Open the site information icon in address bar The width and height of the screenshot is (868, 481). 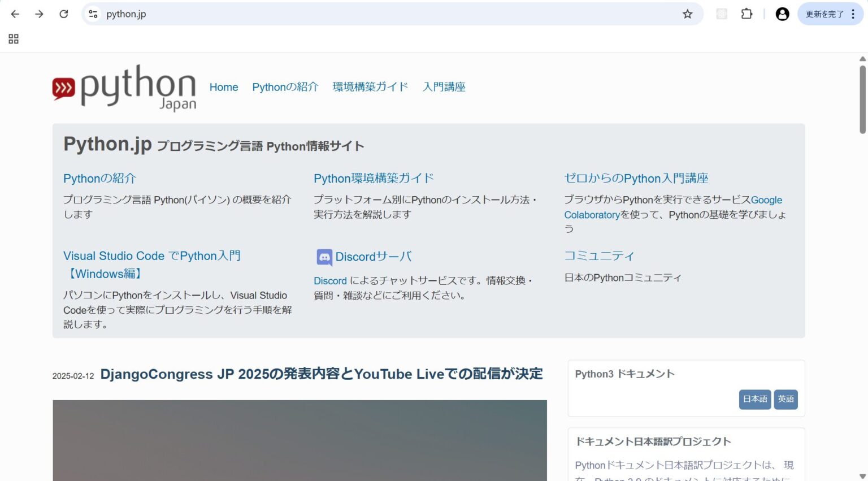92,14
